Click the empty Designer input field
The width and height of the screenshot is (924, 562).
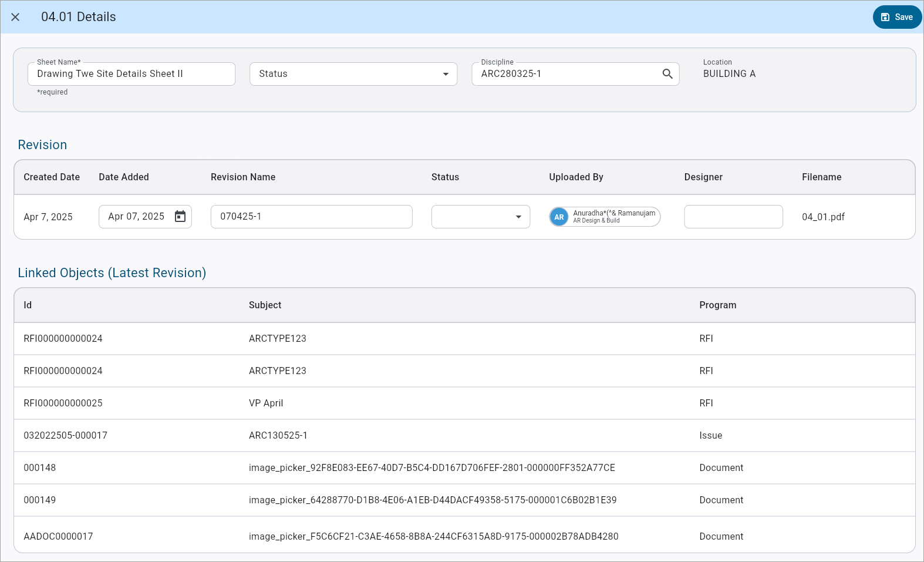pos(733,217)
